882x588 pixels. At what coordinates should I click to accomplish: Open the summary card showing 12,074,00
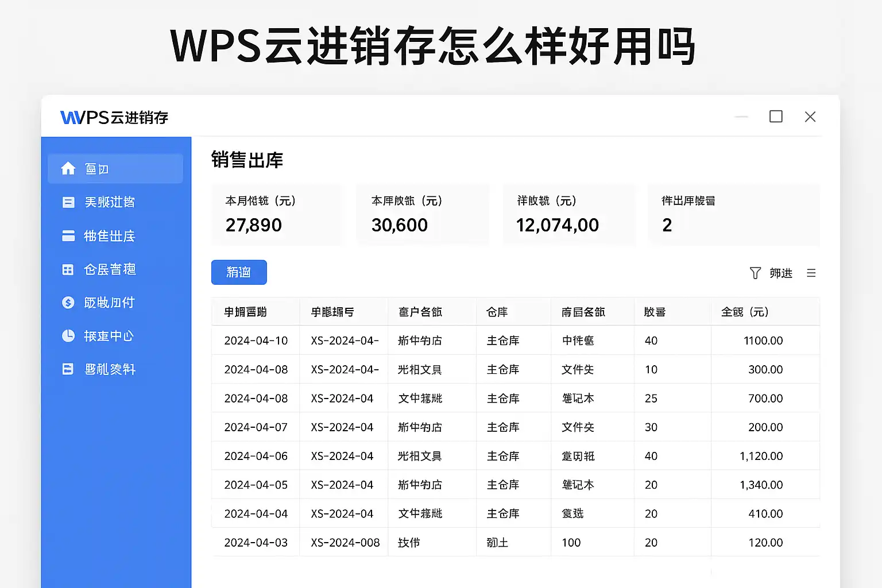click(x=569, y=215)
